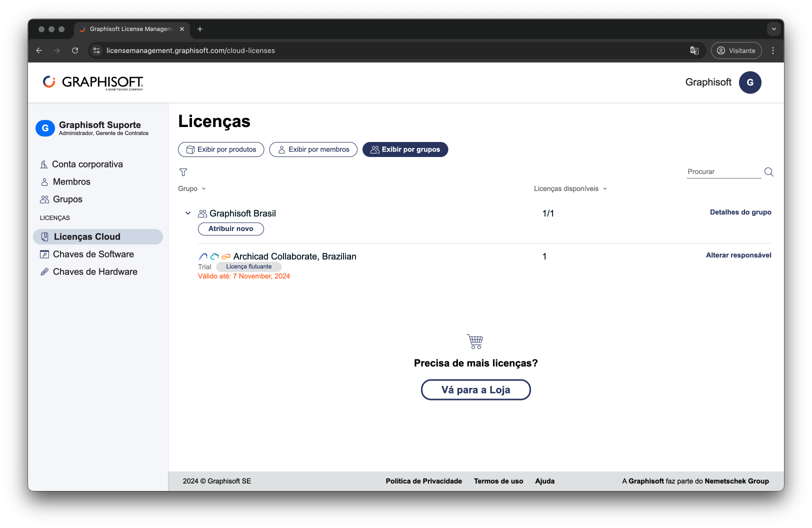Click the Válido até: 7 November, 2024 text
The height and width of the screenshot is (528, 812).
coord(244,276)
